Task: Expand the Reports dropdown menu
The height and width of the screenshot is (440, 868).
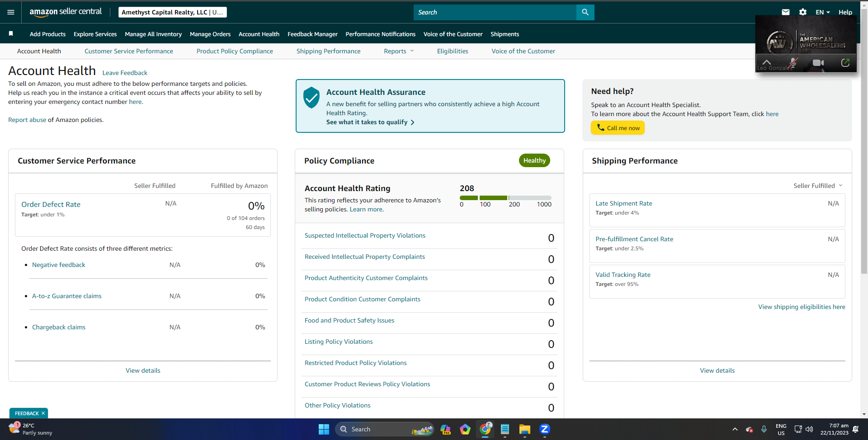Action: (x=399, y=51)
